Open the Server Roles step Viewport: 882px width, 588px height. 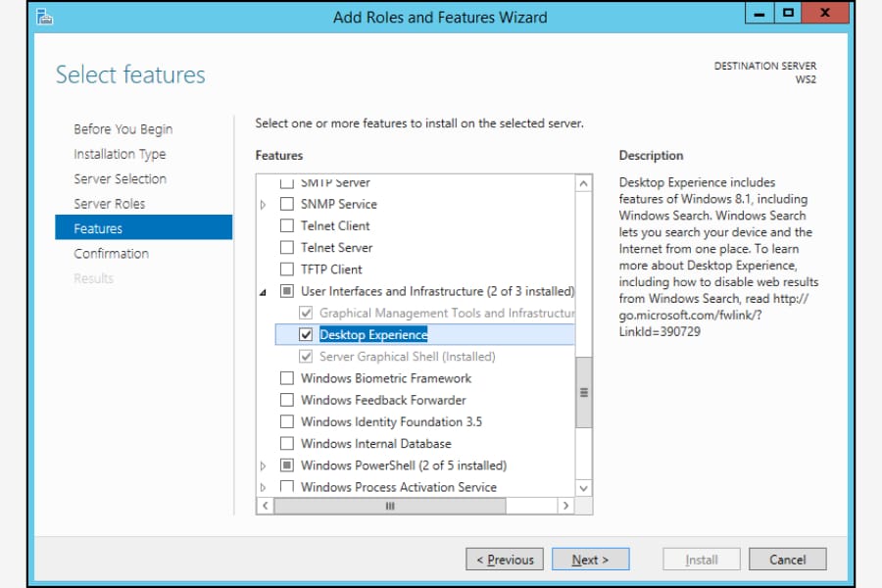point(109,204)
